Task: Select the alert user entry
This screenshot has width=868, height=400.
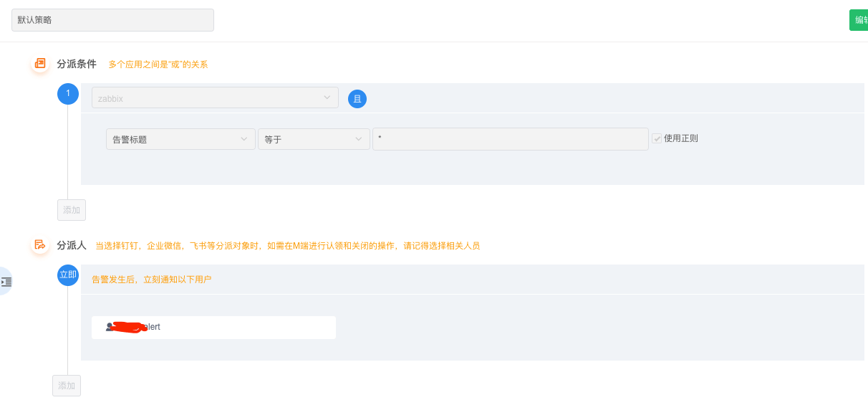Action: (x=213, y=328)
